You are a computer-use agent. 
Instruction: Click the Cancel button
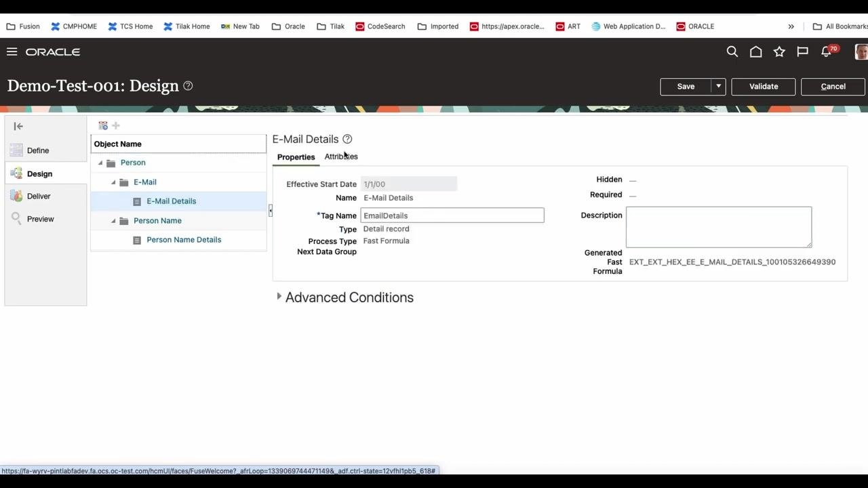(833, 86)
